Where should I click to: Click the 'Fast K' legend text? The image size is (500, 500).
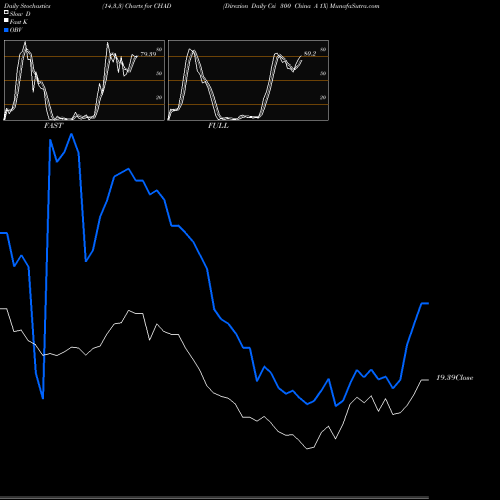pyautogui.click(x=19, y=22)
